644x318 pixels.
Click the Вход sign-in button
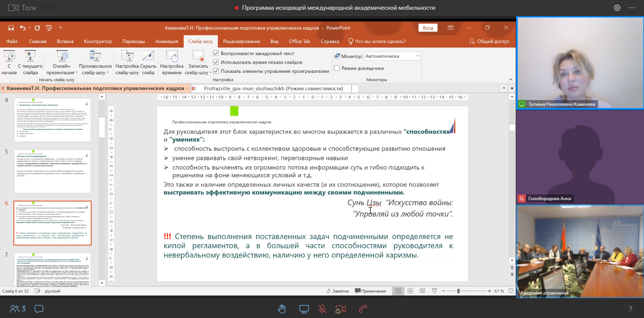(x=428, y=28)
